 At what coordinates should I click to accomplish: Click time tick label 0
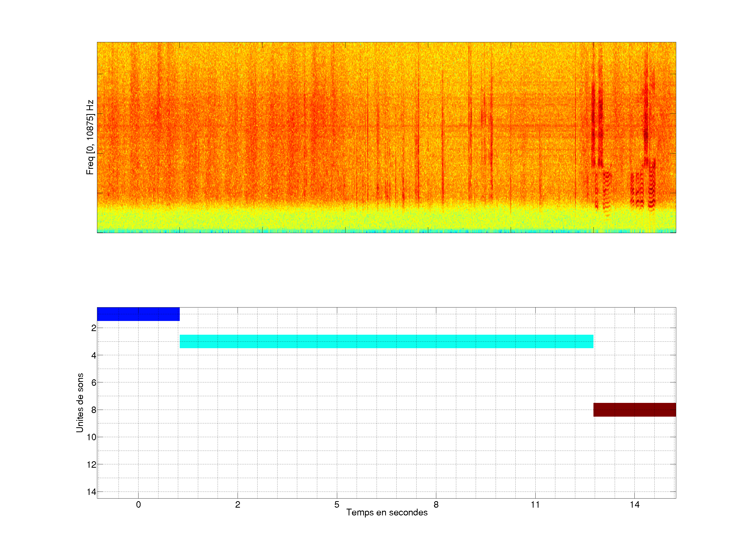(139, 505)
